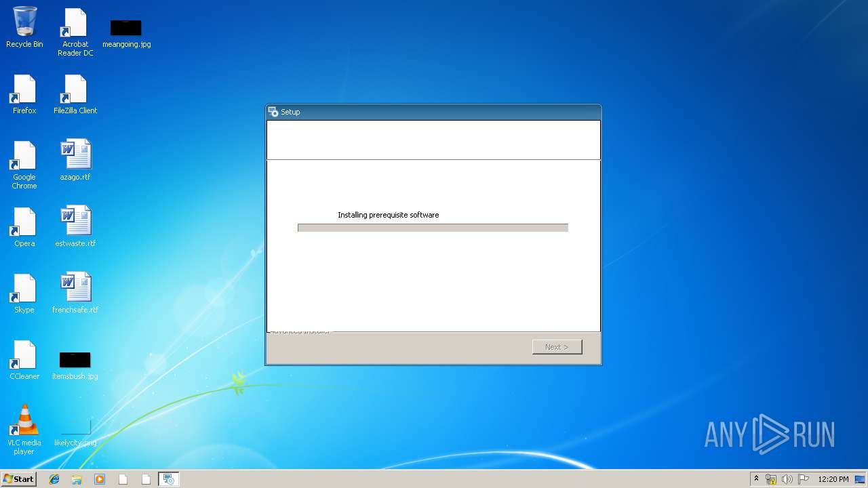Open the Recycle Bin desktop icon
Screen dimensions: 868x488
[24, 28]
